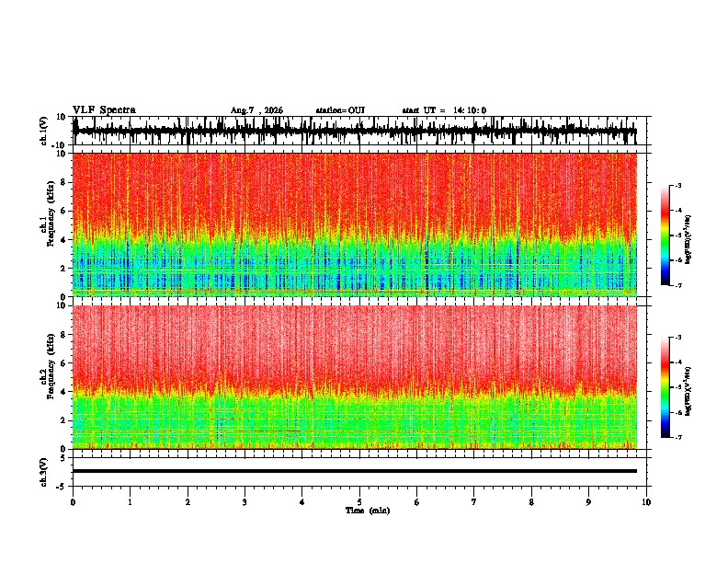This screenshot has height=563, width=728.
Task: Click the ch.1 spectrogram color scale bar
Action: (x=665, y=236)
